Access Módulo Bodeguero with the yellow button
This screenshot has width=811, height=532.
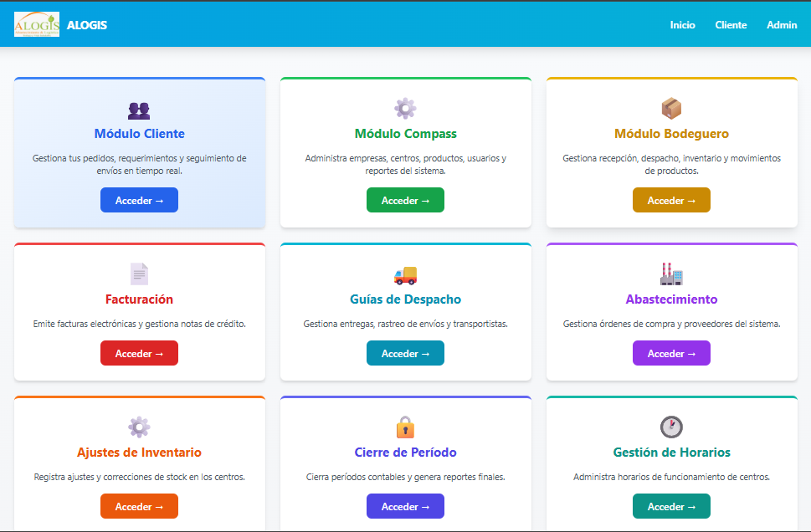pos(671,201)
